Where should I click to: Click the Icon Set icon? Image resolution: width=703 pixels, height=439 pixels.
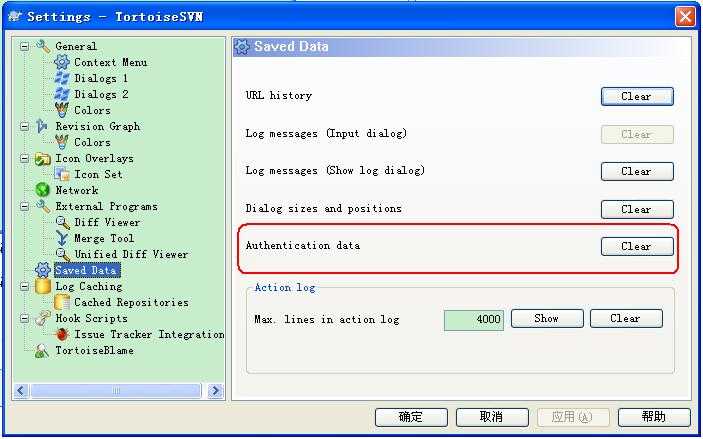point(62,174)
